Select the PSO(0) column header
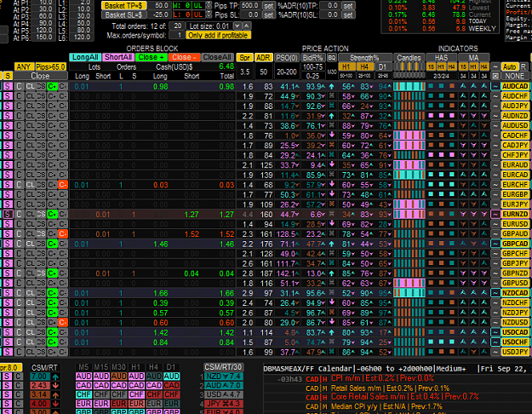Viewport: 532px width, 414px height. coord(286,58)
